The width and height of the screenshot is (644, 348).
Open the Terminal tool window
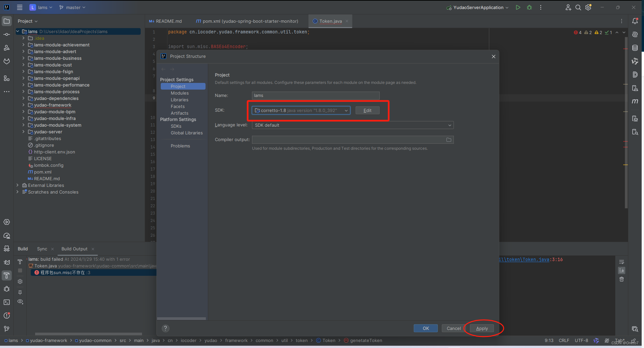(x=7, y=302)
